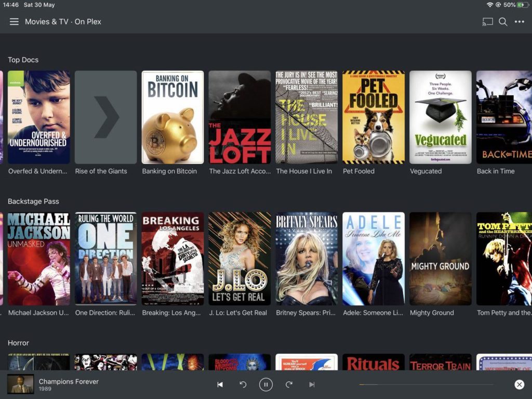
Task: Tap the skip forward button
Action: [289, 384]
